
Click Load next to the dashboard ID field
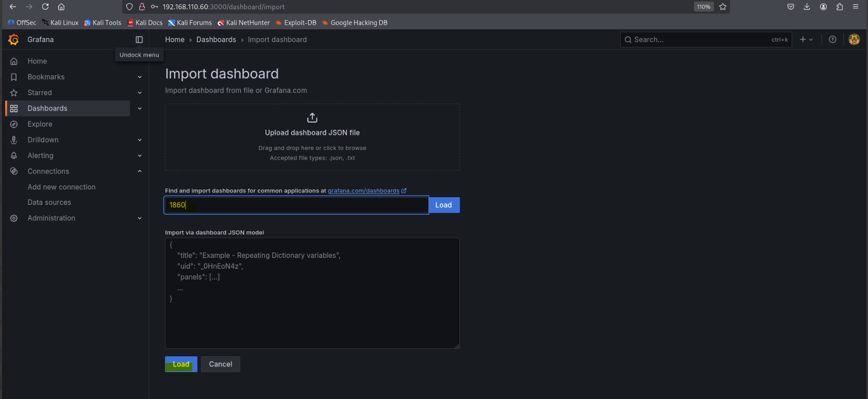[443, 205]
